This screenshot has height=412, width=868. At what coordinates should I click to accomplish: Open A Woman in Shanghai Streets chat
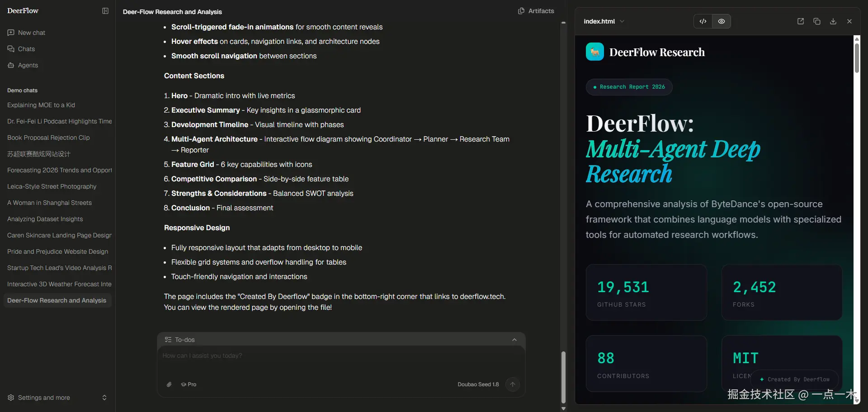[x=57, y=203]
